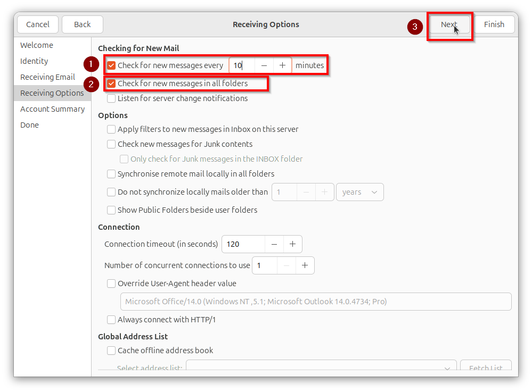Enable 'Listen for server change notifications'
The height and width of the screenshot is (392, 532).
[111, 98]
